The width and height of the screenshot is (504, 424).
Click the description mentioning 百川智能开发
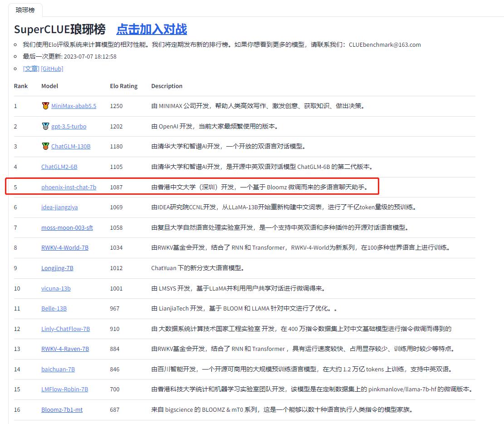click(302, 370)
